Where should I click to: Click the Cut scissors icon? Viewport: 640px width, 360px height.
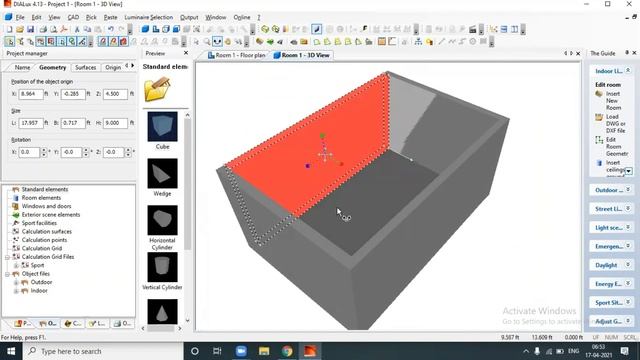(x=77, y=29)
